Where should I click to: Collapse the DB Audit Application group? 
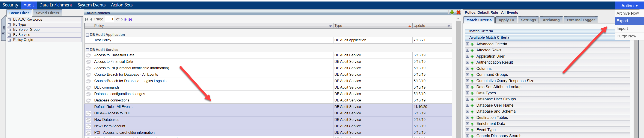tap(87, 35)
